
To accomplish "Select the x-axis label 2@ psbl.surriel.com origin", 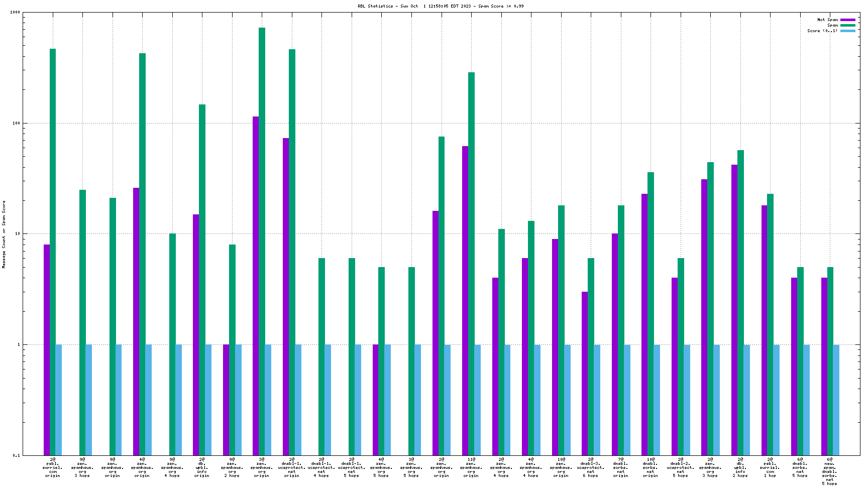I will click(52, 467).
